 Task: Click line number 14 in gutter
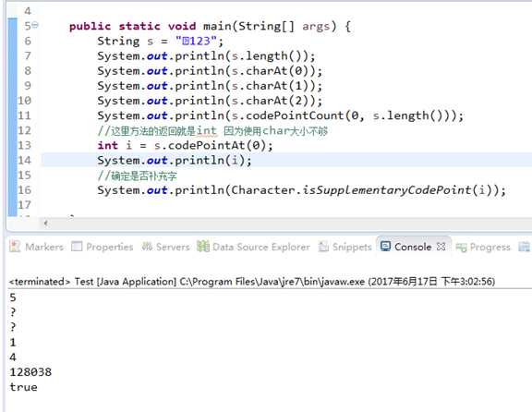pos(24,160)
